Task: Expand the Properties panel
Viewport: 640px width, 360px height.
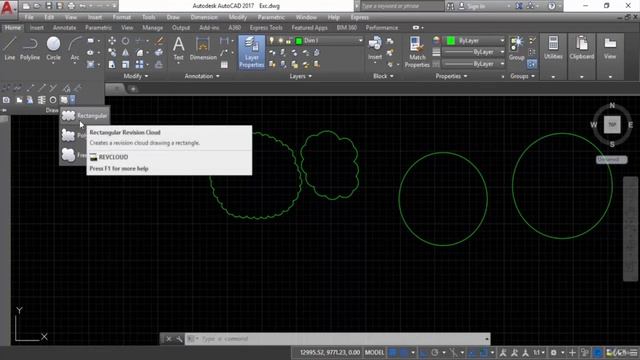Action: [x=451, y=76]
